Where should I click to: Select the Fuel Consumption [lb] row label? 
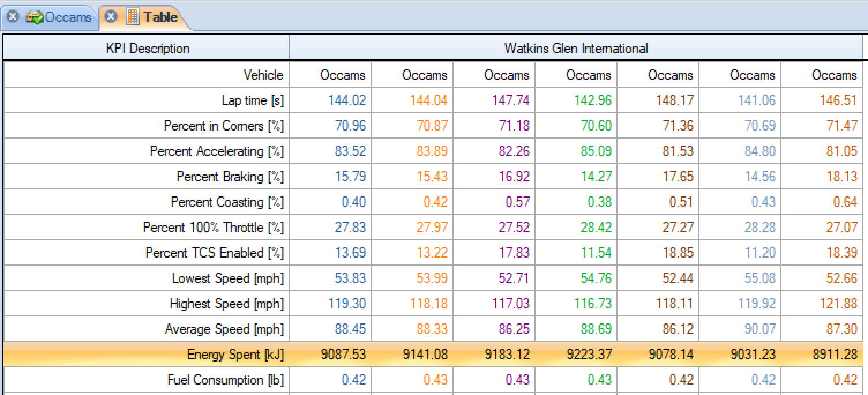pos(225,380)
